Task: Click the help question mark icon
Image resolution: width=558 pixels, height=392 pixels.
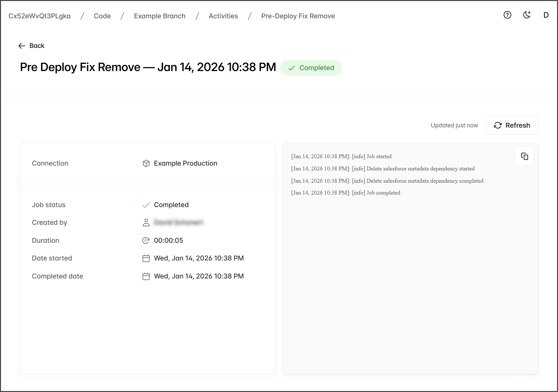Action: [507, 15]
